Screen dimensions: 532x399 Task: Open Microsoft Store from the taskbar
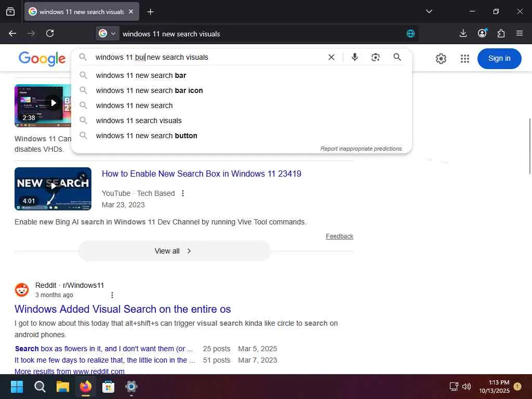pyautogui.click(x=108, y=387)
